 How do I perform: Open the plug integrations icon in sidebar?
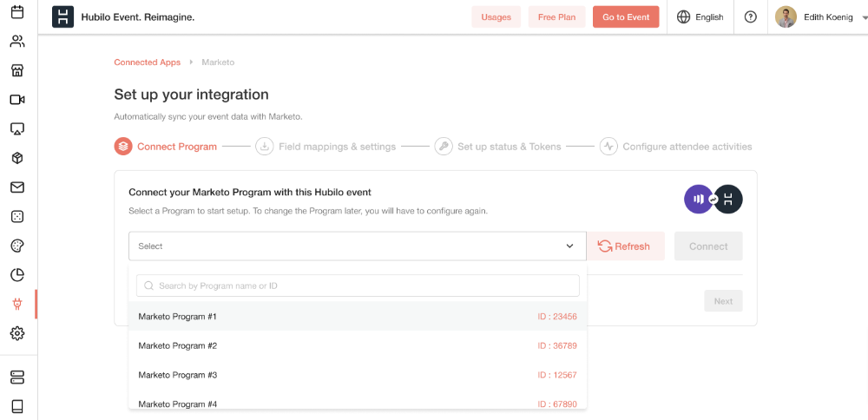pos(17,304)
